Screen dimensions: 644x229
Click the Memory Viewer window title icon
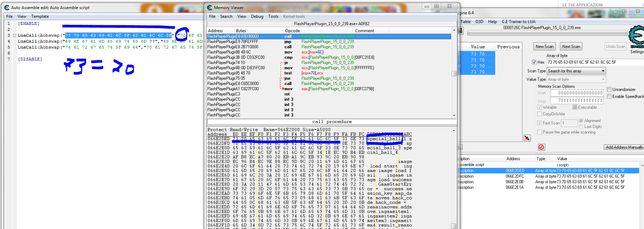pos(209,8)
